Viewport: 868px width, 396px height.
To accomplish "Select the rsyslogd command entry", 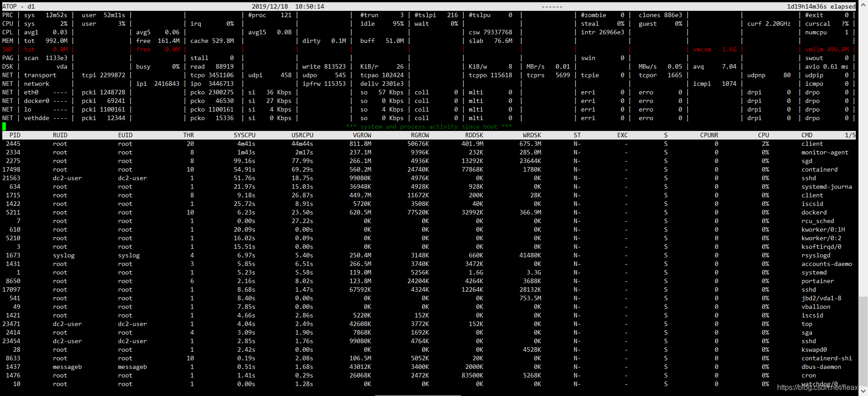I will 816,255.
